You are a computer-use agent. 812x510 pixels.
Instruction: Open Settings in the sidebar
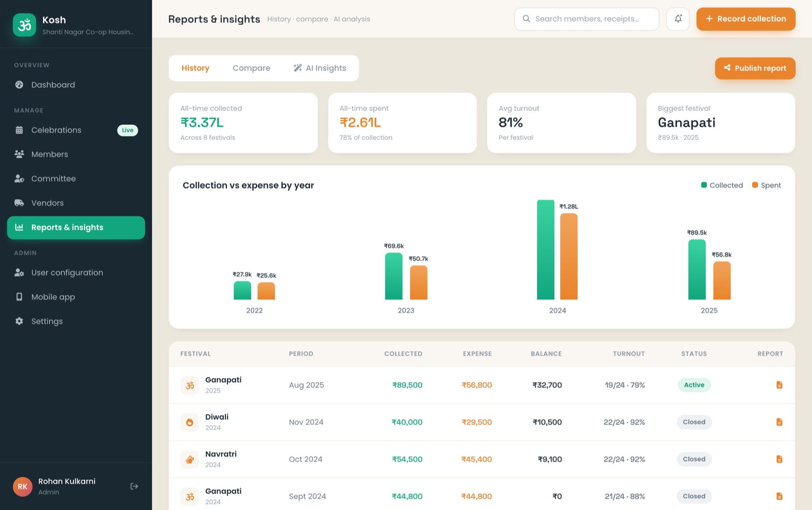pyautogui.click(x=76, y=321)
